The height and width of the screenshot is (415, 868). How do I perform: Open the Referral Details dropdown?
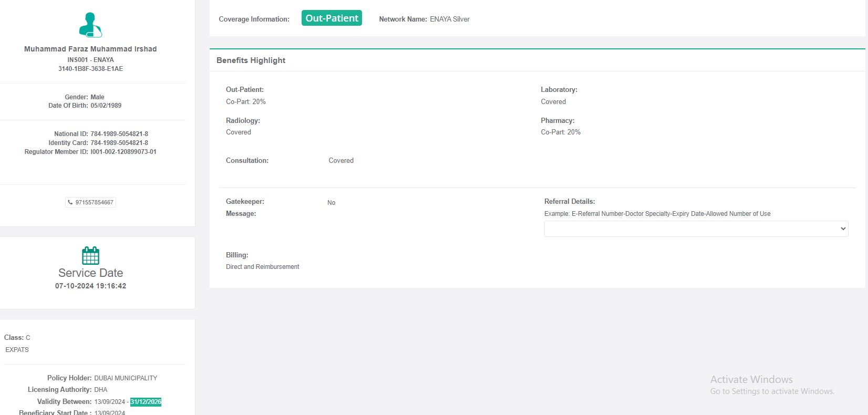click(696, 229)
